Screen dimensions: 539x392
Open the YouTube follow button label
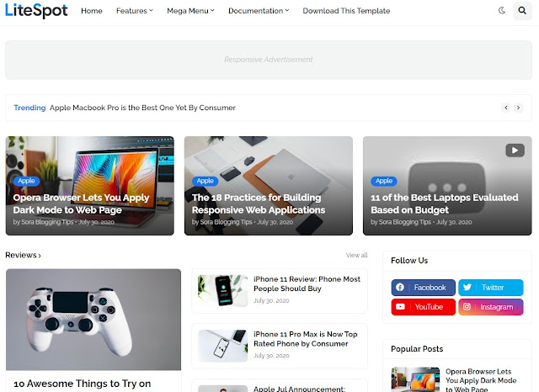(429, 307)
